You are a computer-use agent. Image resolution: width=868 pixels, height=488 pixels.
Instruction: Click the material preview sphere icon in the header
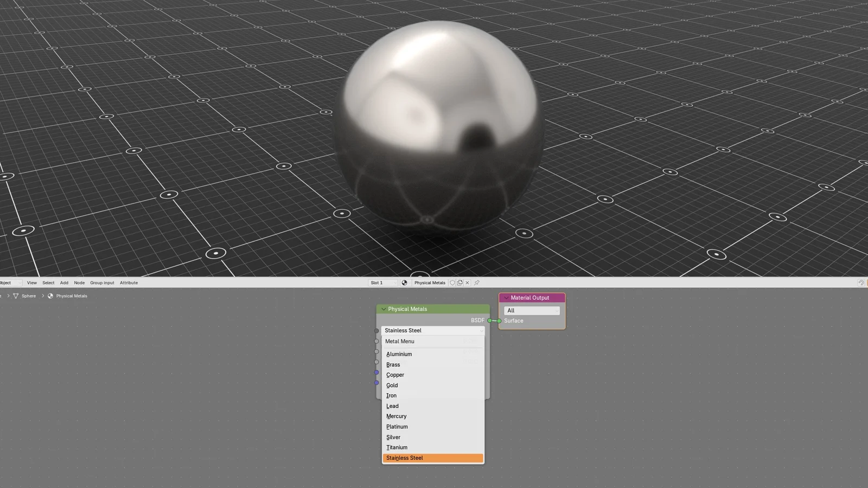[404, 282]
